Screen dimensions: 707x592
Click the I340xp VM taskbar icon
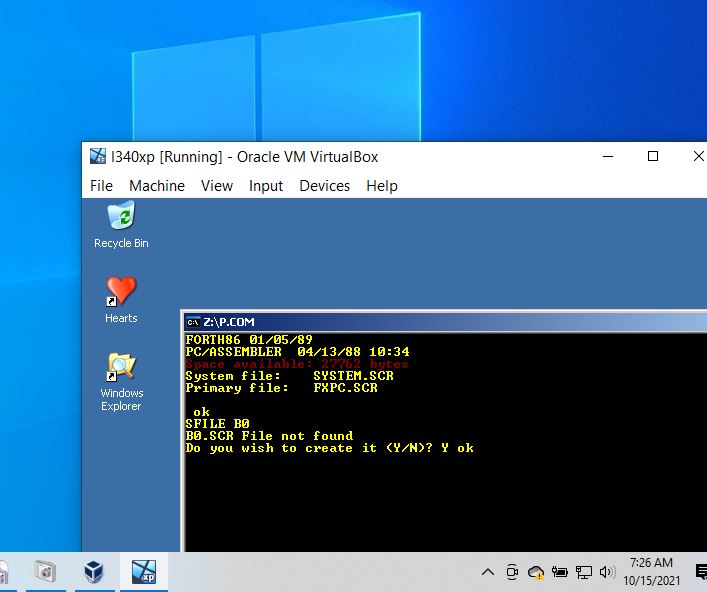point(144,572)
